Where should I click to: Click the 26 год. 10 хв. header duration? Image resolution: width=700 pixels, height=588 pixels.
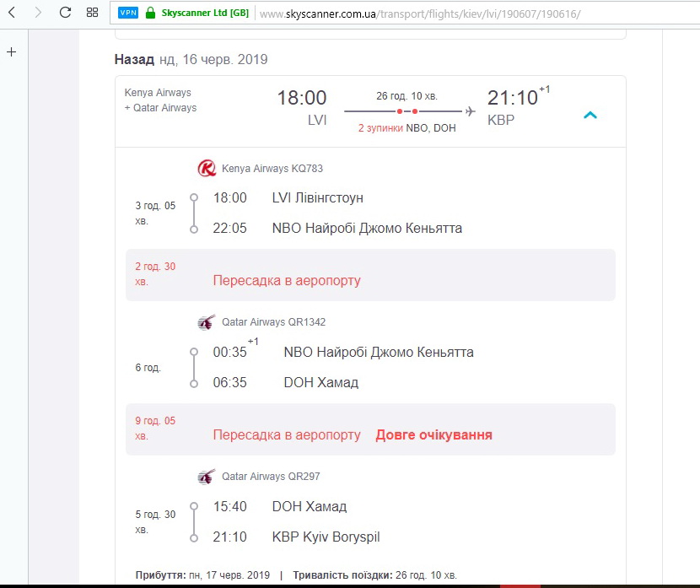tap(407, 96)
